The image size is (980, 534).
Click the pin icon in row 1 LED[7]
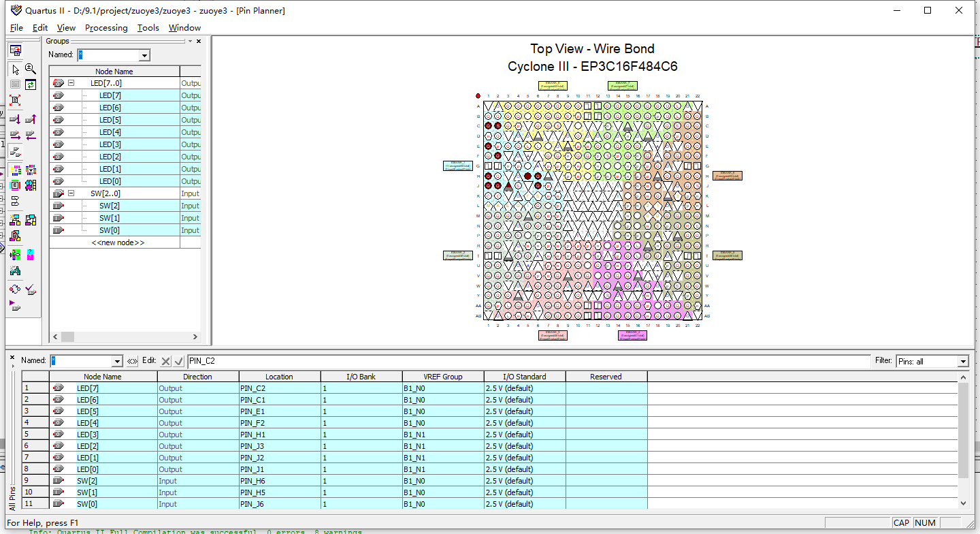(x=58, y=388)
